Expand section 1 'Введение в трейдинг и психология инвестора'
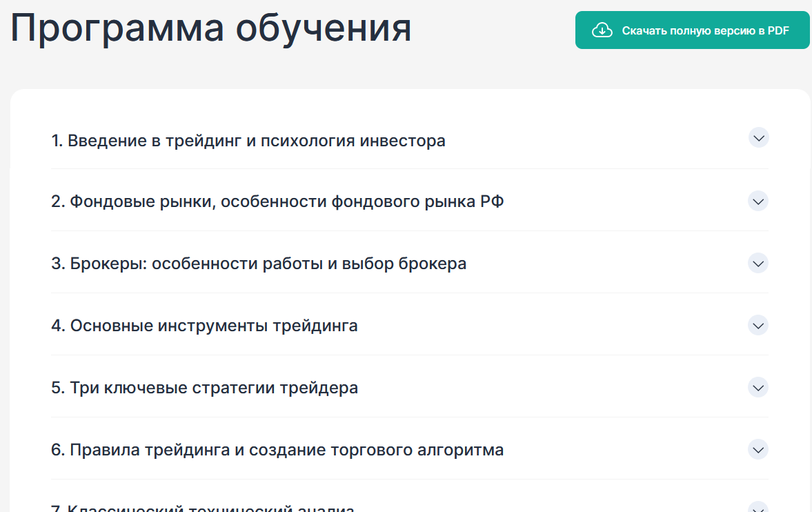Image resolution: width=812 pixels, height=512 pixels. pos(758,137)
